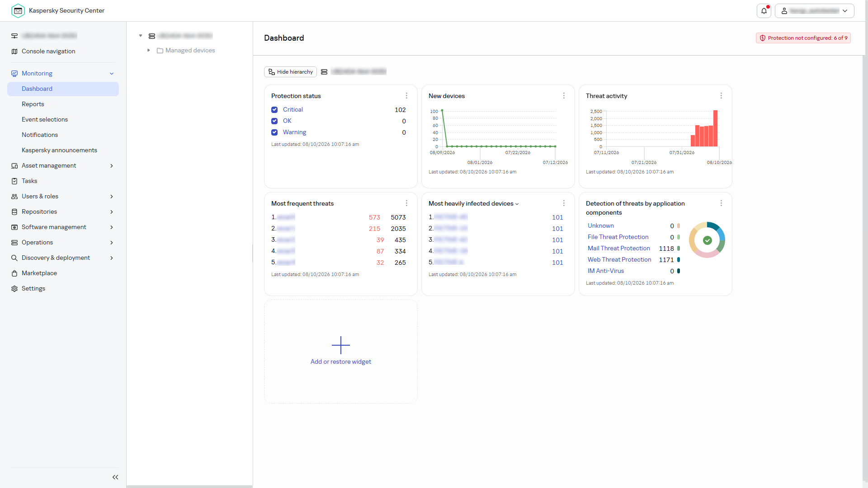Open Most heavily infected devices title dropdown
Image resolution: width=868 pixels, height=488 pixels.
[517, 204]
